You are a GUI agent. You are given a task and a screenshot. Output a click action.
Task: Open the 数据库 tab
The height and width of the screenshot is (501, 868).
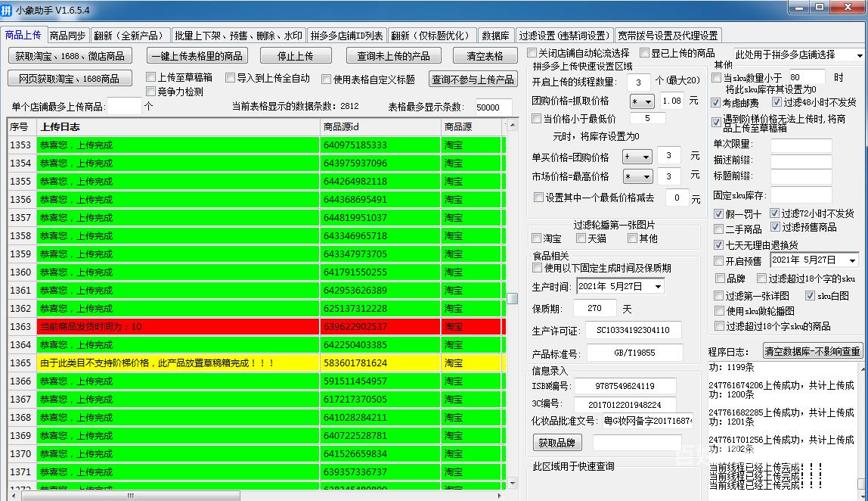(495, 36)
